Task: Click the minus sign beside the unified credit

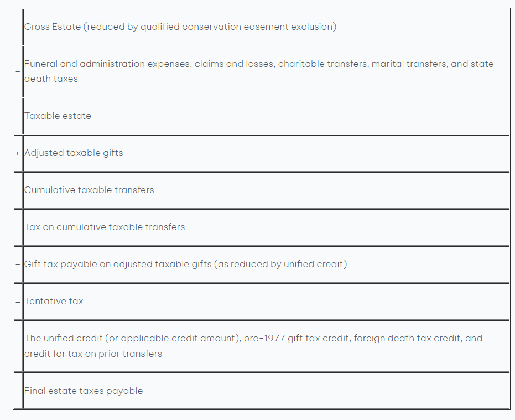Action: tap(18, 346)
